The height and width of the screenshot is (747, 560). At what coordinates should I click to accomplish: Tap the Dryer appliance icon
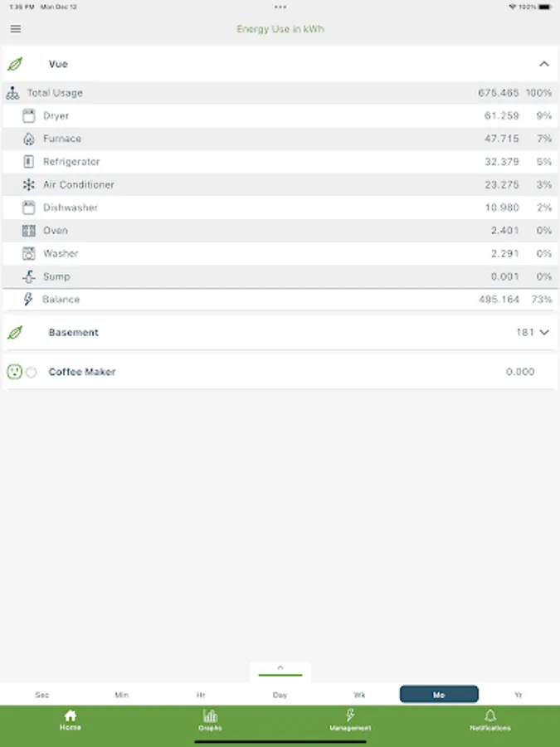tap(29, 116)
